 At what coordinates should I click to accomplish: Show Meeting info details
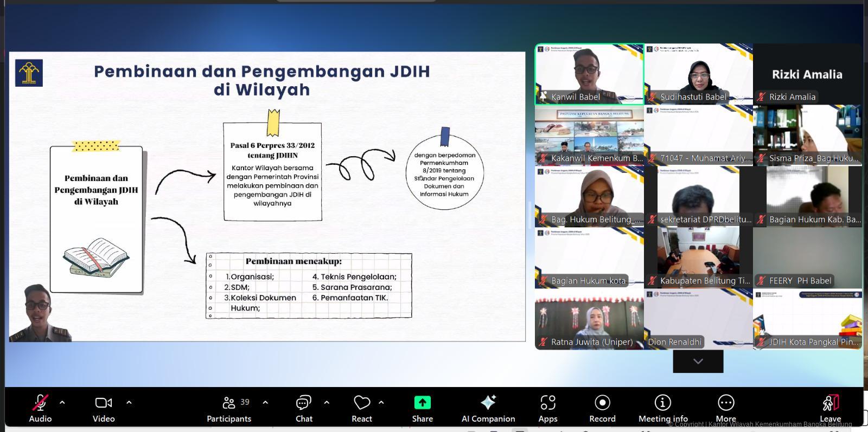[662, 408]
